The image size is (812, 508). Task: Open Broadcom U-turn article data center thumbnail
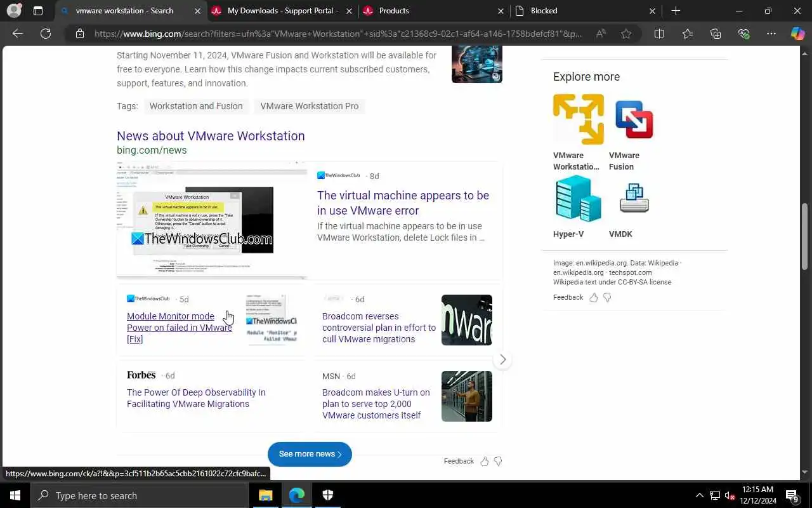coord(467,396)
